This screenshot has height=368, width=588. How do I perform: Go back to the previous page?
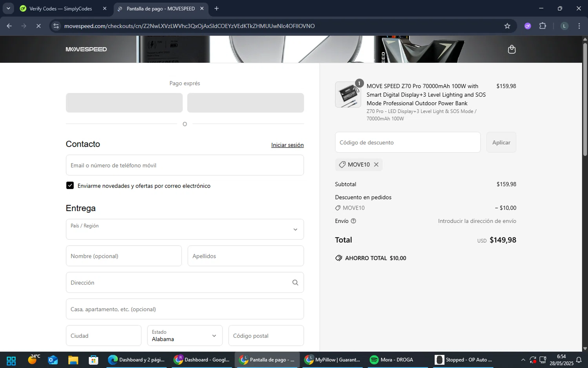click(9, 26)
